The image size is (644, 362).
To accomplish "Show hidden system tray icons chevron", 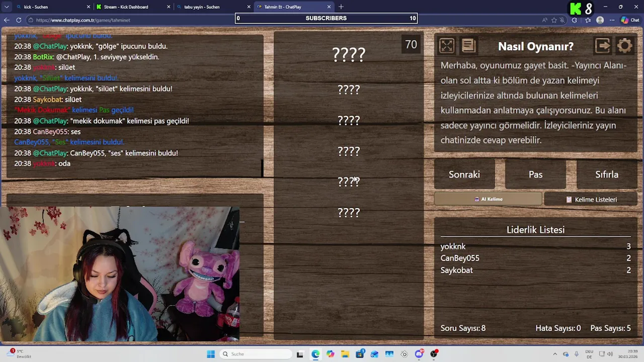I will coord(555,354).
